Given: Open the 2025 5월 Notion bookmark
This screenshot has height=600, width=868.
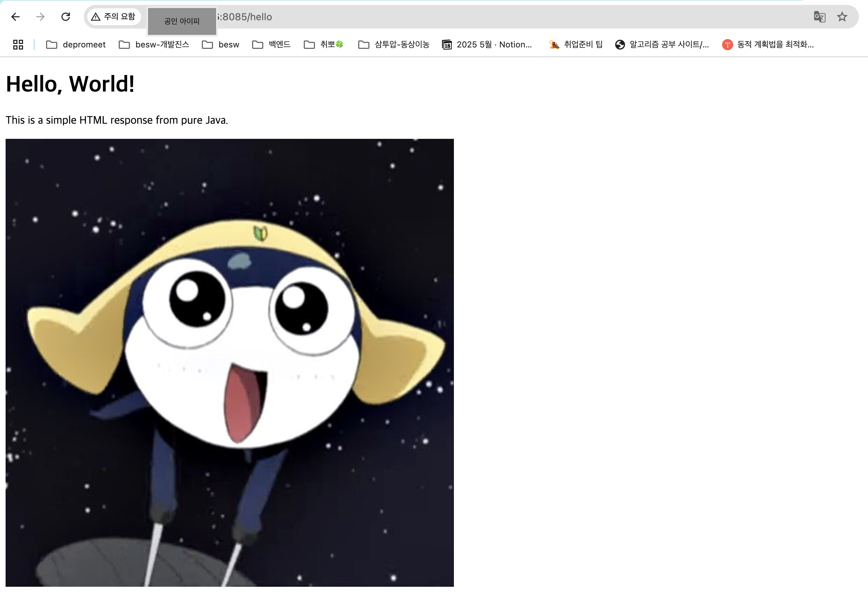Looking at the screenshot, I should pos(487,45).
